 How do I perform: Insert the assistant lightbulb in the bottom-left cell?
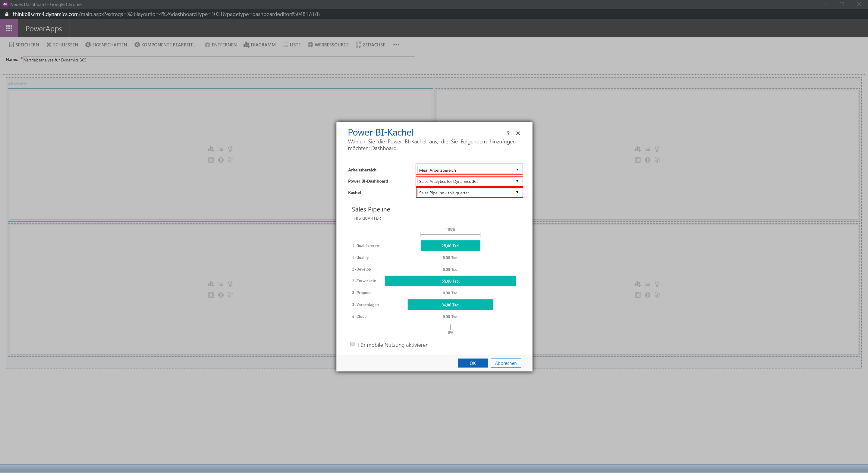coord(231,284)
